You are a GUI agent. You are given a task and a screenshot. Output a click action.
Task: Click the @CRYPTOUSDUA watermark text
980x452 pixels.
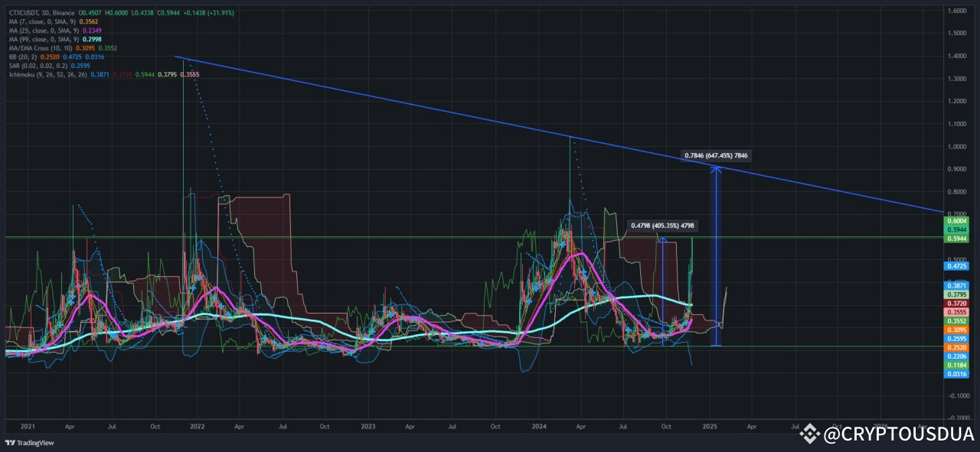click(896, 434)
